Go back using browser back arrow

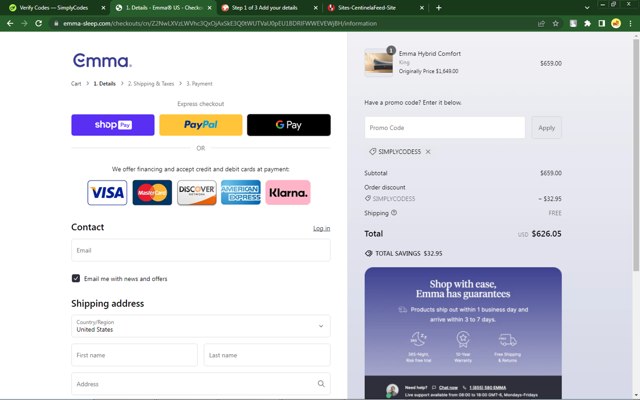pyautogui.click(x=10, y=24)
